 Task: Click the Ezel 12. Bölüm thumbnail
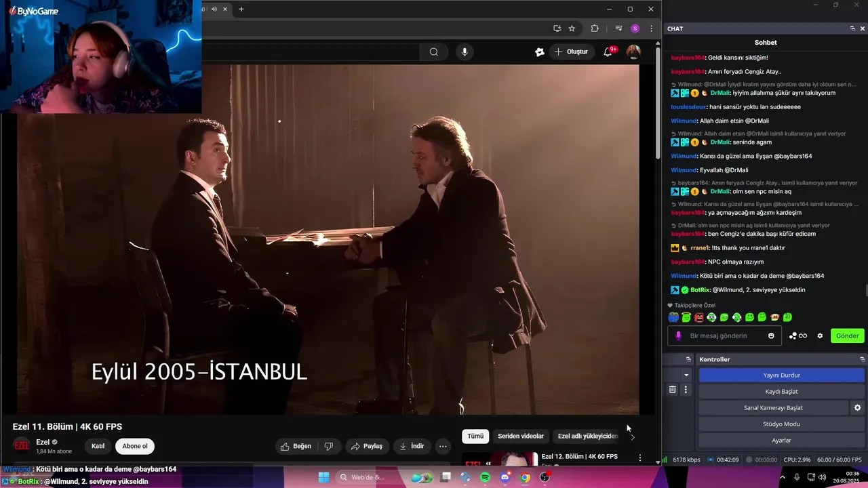point(500,460)
